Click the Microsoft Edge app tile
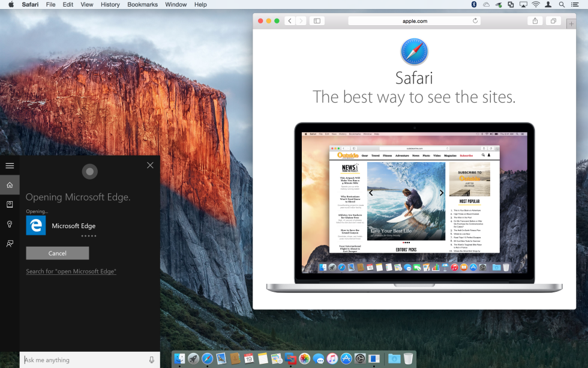The width and height of the screenshot is (588, 368). (x=36, y=226)
